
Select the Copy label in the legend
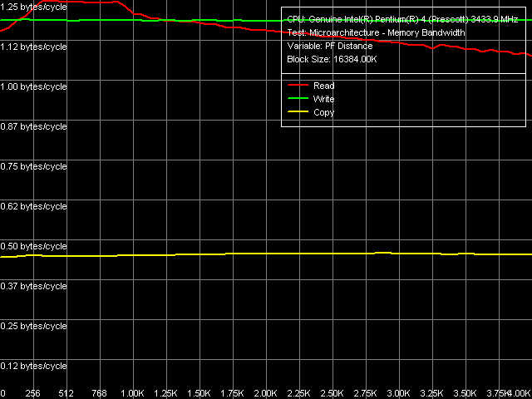[323, 112]
